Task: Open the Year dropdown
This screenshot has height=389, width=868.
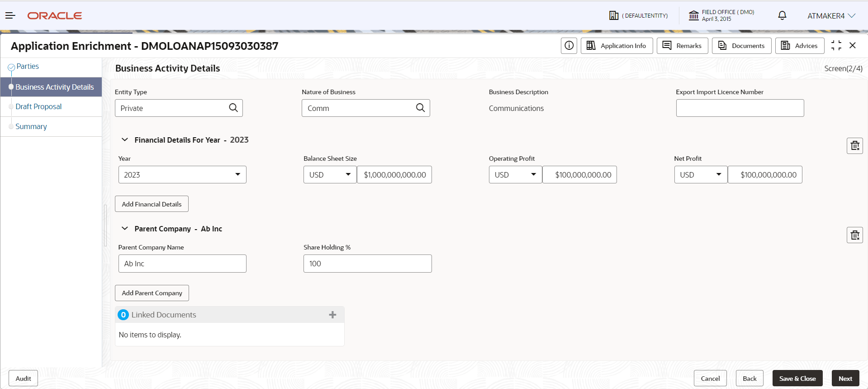Action: [x=182, y=175]
